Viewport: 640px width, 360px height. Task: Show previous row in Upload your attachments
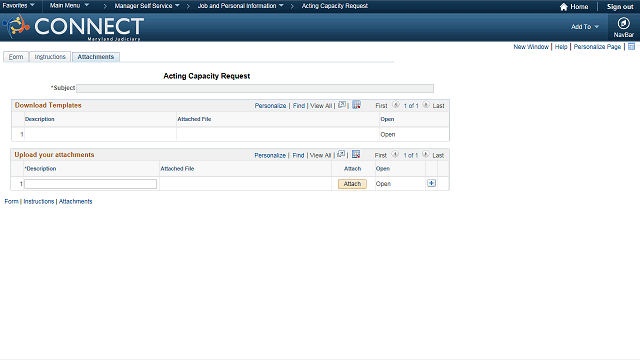tap(395, 154)
